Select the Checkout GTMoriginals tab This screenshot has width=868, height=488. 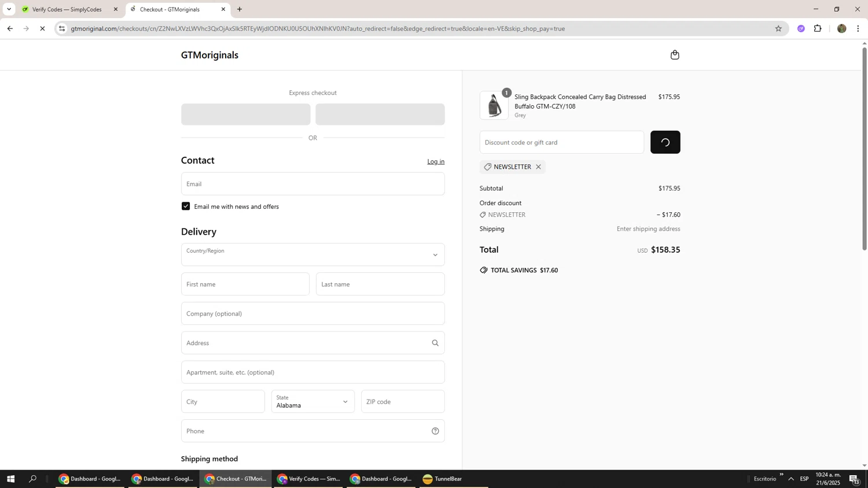coord(177,9)
